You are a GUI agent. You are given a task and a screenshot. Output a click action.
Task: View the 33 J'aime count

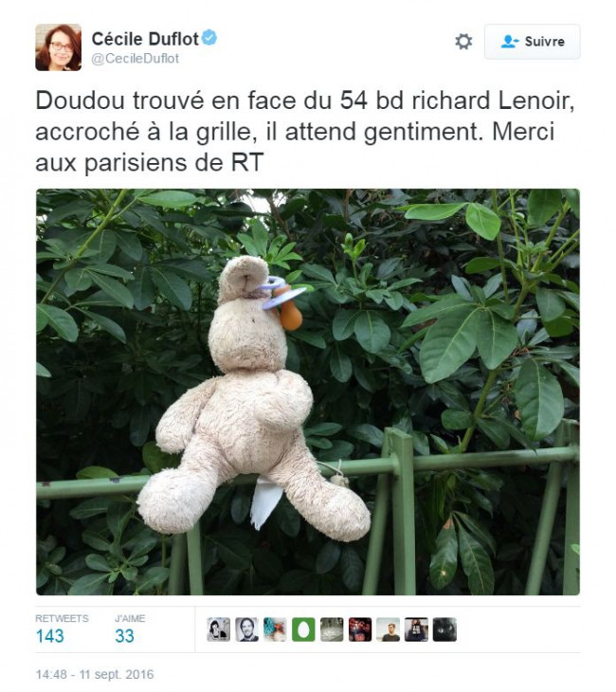124,636
